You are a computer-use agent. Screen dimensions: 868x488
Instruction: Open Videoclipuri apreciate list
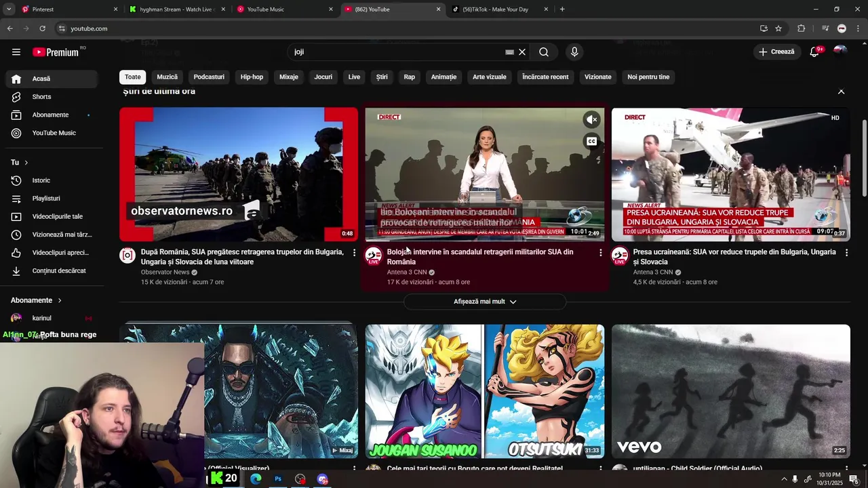[x=52, y=253]
